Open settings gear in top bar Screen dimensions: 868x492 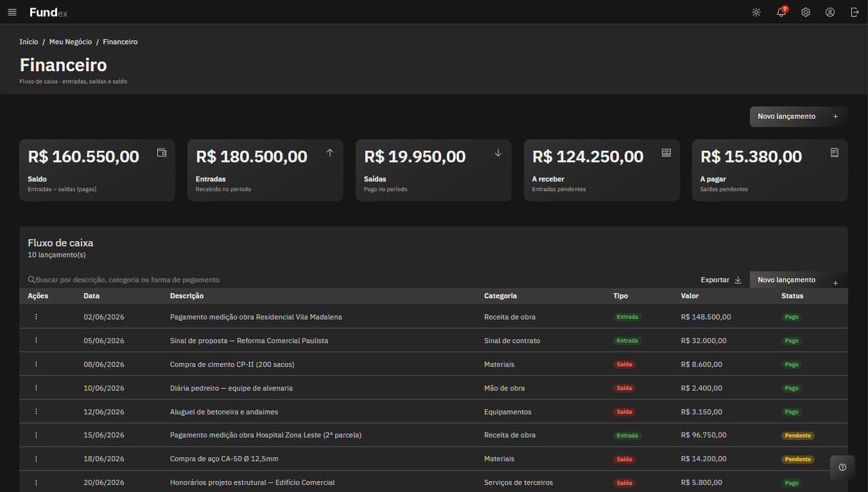tap(806, 12)
